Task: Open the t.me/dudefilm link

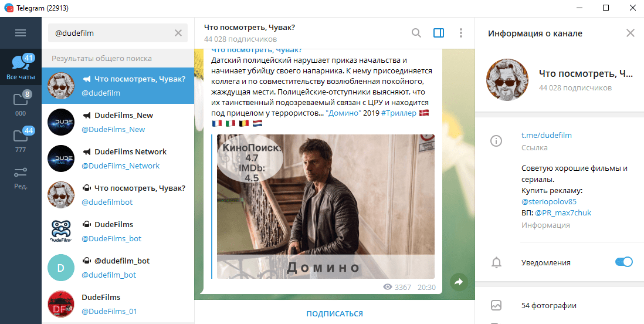Action: click(x=546, y=136)
